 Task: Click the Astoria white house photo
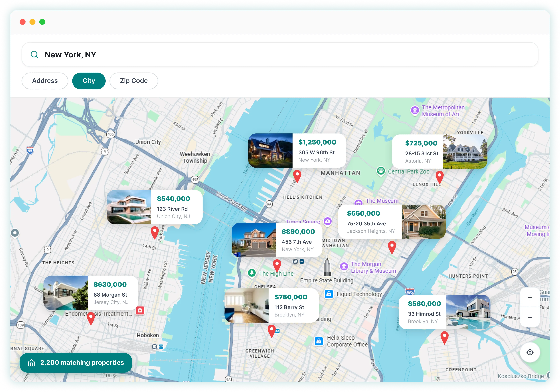pyautogui.click(x=465, y=151)
